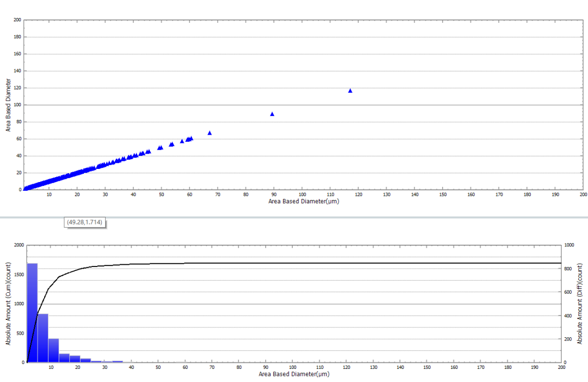Viewport: 588px width, 382px height.
Task: Click the 200 tick label on scatter Y-axis
Action: [x=17, y=20]
